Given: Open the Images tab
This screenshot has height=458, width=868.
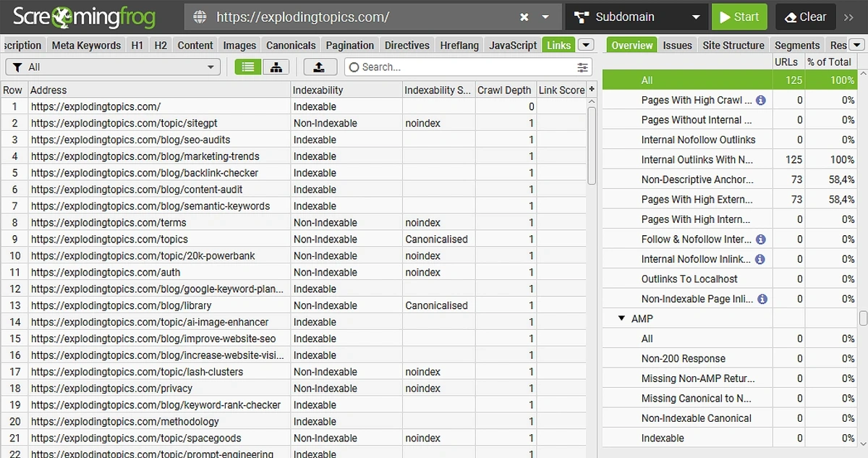Looking at the screenshot, I should tap(239, 45).
